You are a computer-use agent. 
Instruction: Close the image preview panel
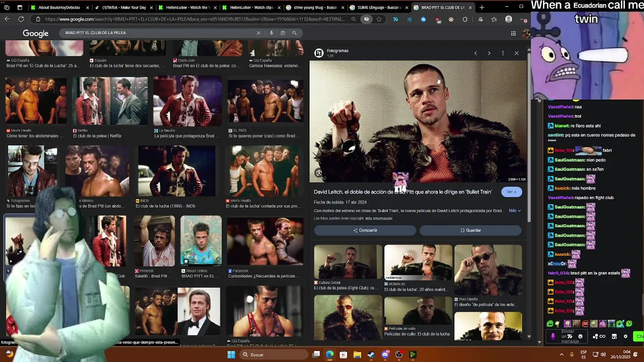(x=516, y=53)
